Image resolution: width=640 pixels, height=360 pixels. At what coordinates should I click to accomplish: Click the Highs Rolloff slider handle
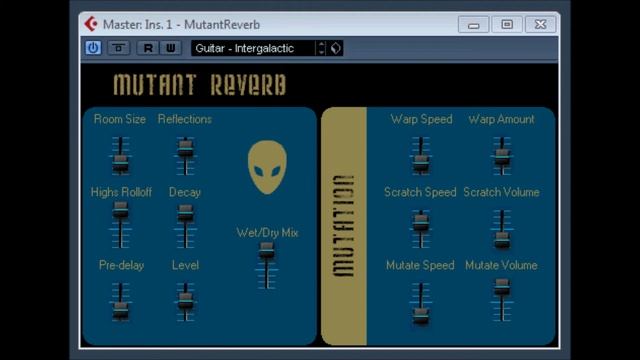[x=120, y=209]
